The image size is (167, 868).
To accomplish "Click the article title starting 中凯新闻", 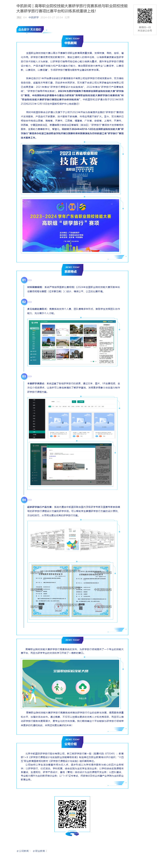I will [72, 8].
